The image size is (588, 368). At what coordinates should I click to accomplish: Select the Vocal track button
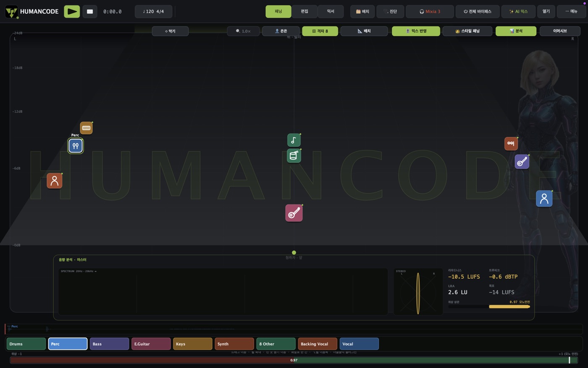point(359,344)
